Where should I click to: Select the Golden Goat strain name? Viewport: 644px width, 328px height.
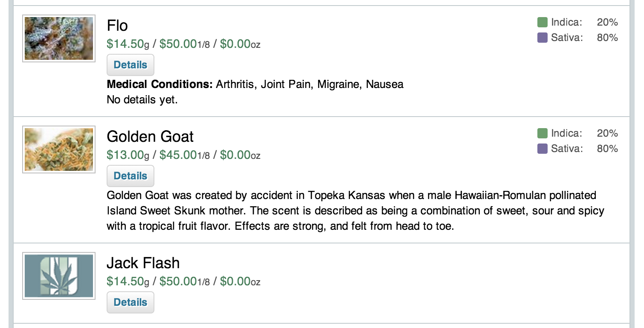click(x=150, y=137)
